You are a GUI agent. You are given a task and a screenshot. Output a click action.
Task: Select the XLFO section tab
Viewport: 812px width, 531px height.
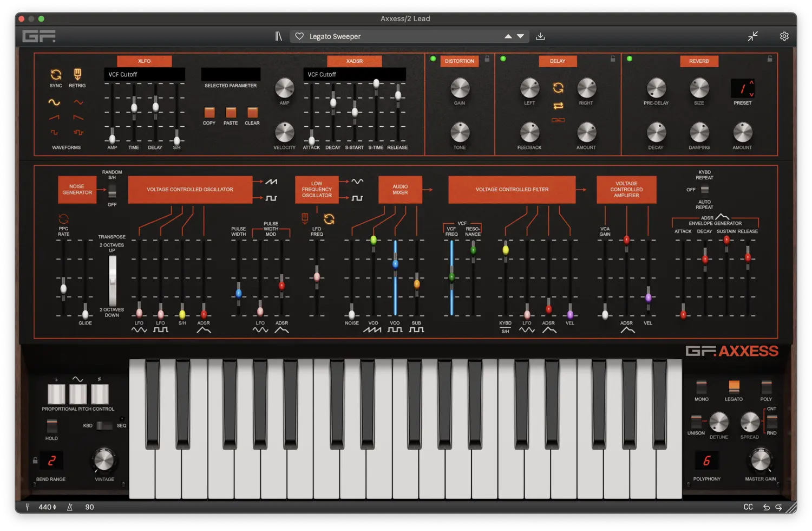(x=144, y=61)
